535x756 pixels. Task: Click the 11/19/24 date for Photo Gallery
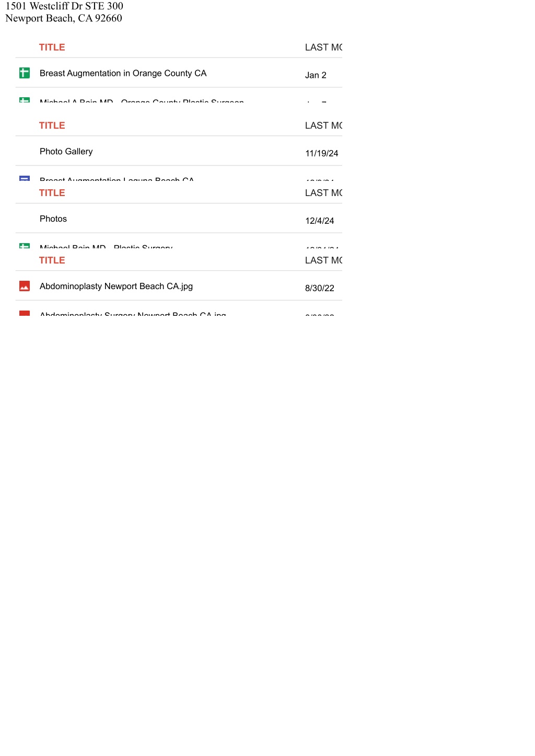[321, 153]
